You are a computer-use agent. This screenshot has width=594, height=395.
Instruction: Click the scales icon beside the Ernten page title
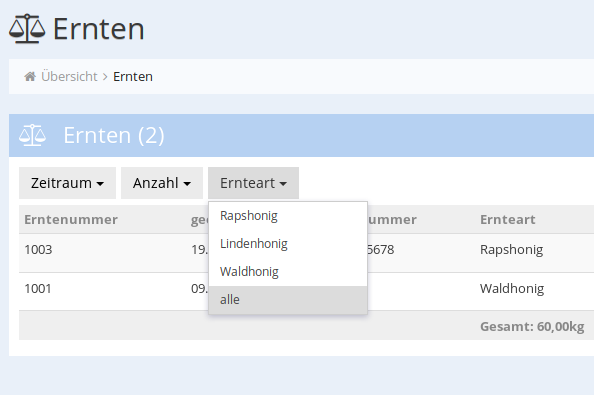(27, 29)
